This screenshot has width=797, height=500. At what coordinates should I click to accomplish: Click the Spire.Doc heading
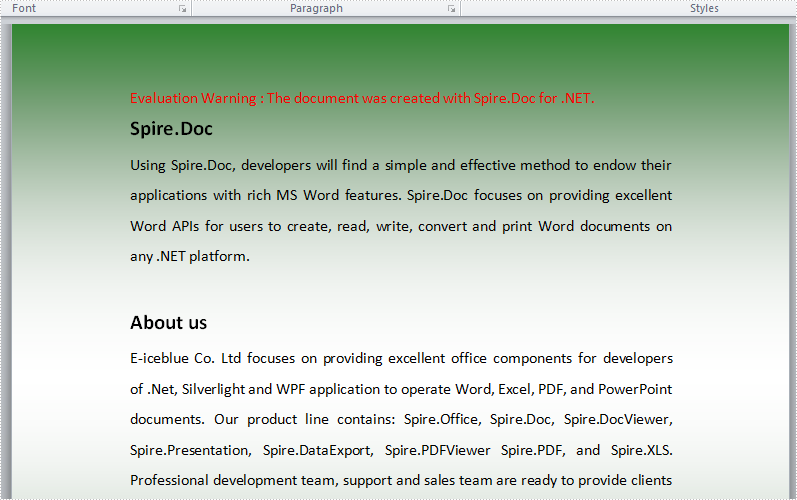pos(171,129)
